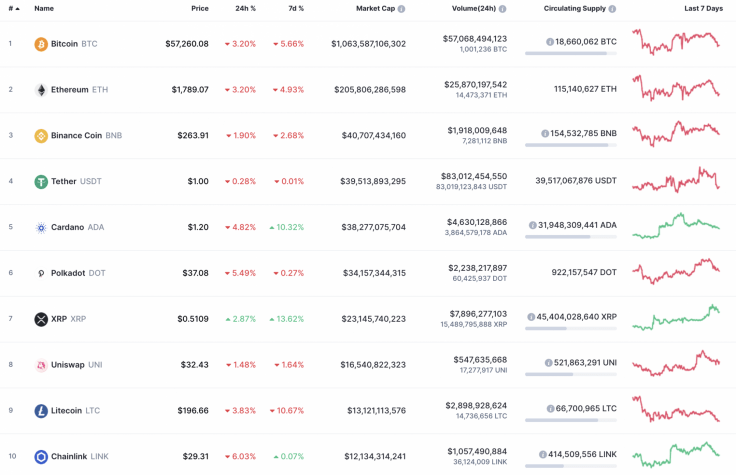Sort table by the # rank column

pyautogui.click(x=13, y=8)
